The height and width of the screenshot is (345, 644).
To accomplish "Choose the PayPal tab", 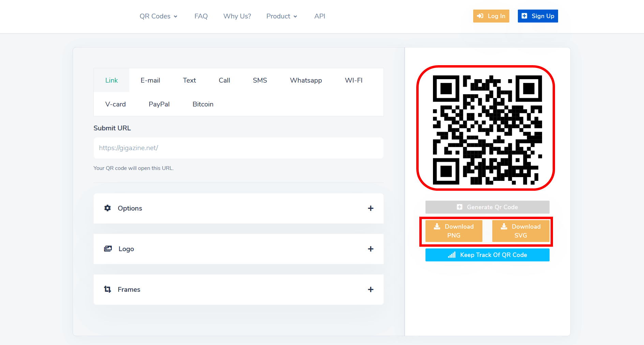I will [x=159, y=104].
